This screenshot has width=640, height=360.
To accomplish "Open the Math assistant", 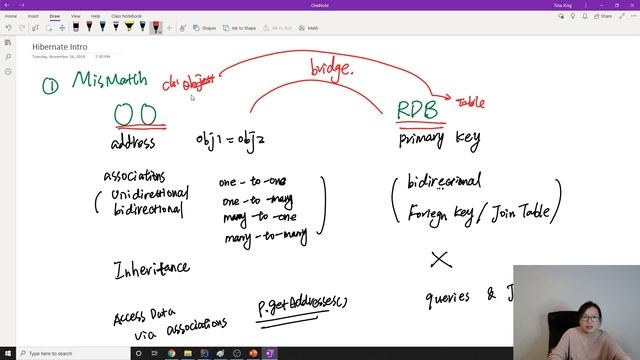I will 309,28.
